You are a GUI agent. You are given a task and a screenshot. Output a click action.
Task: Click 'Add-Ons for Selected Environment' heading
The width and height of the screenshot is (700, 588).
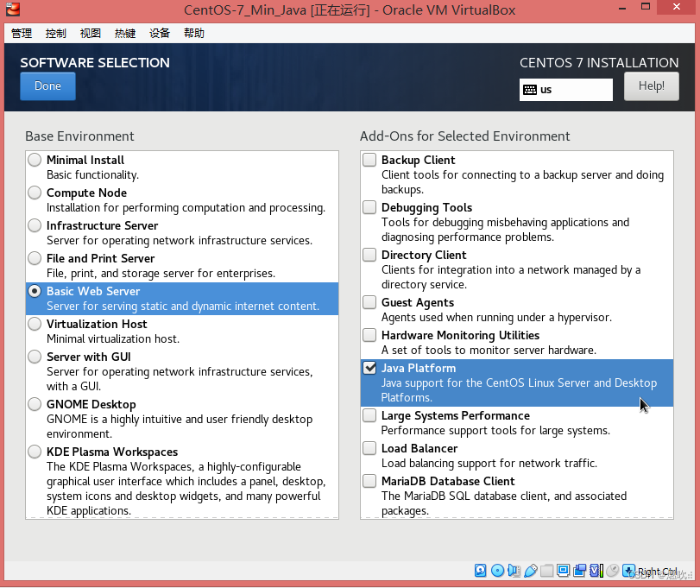point(464,136)
